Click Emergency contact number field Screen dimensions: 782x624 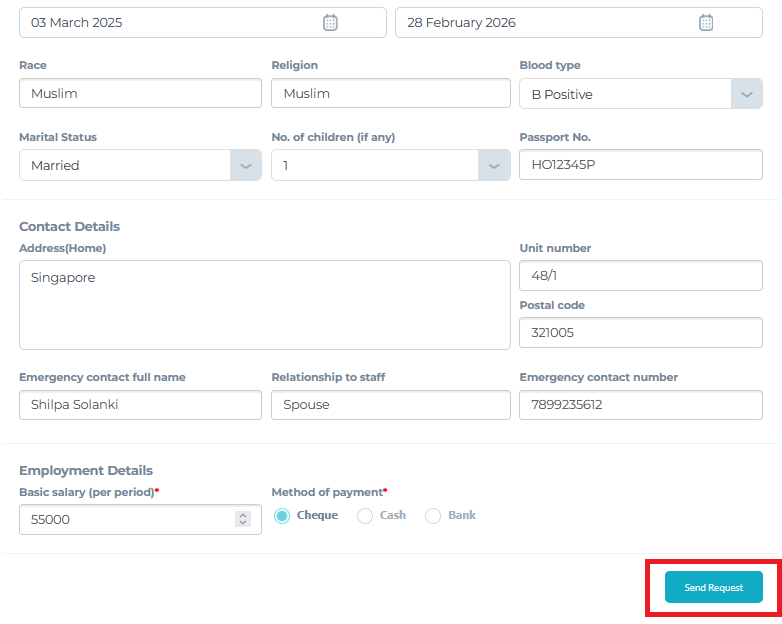[x=640, y=405]
